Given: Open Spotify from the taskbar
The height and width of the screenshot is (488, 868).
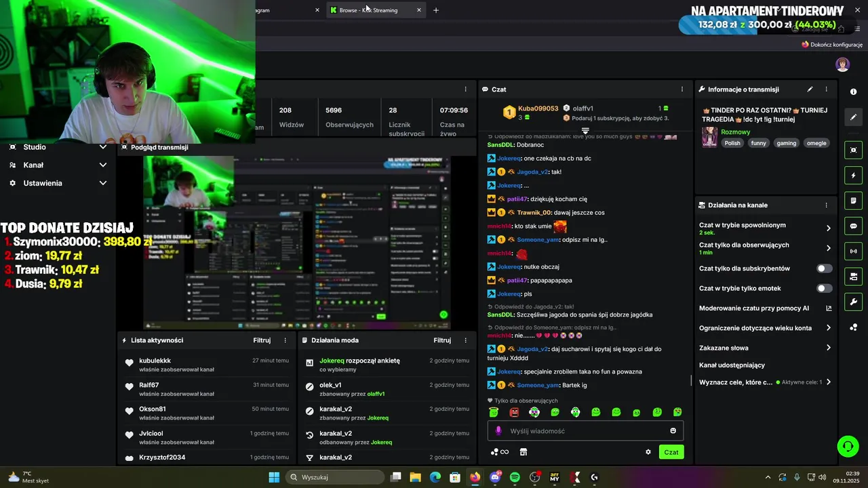Looking at the screenshot, I should 515,477.
